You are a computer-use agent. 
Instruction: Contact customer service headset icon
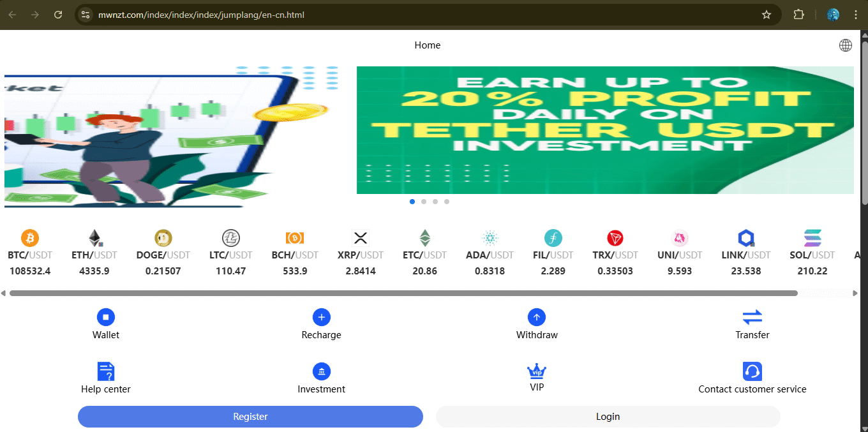point(752,371)
